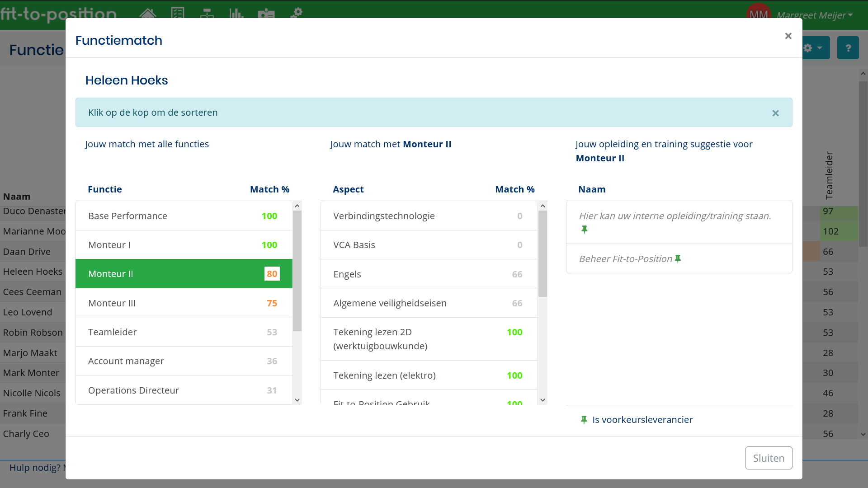The width and height of the screenshot is (868, 488).
Task: Click the Algemene veiligheidseisen aspect row
Action: pyautogui.click(x=429, y=303)
